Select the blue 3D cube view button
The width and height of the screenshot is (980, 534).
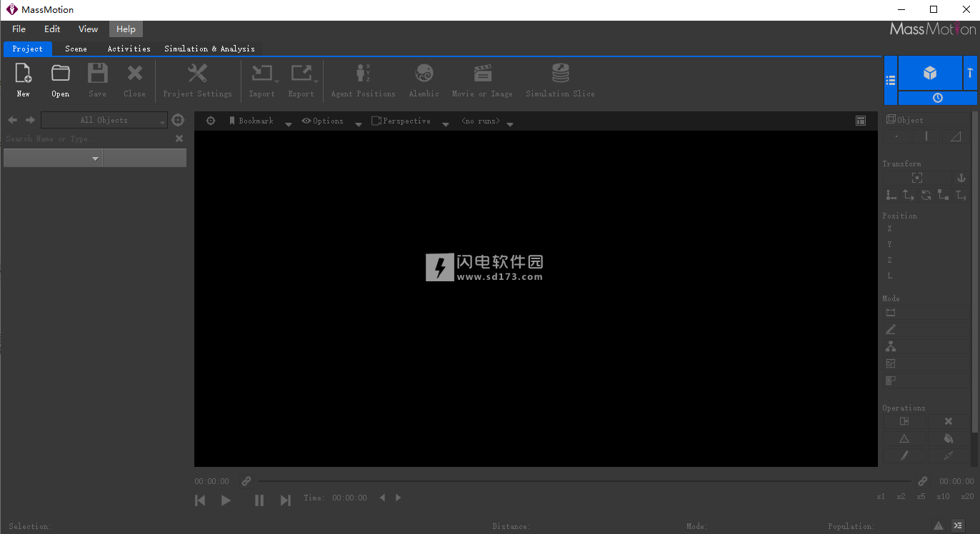(x=930, y=73)
